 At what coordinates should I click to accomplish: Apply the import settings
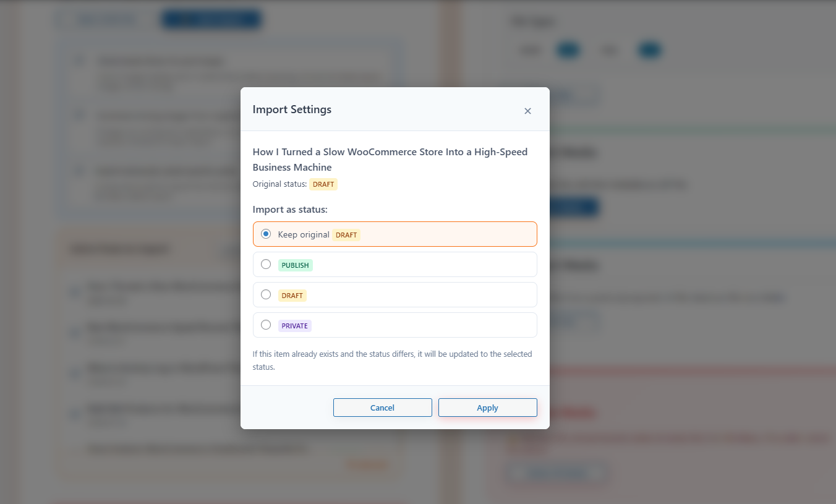tap(487, 408)
